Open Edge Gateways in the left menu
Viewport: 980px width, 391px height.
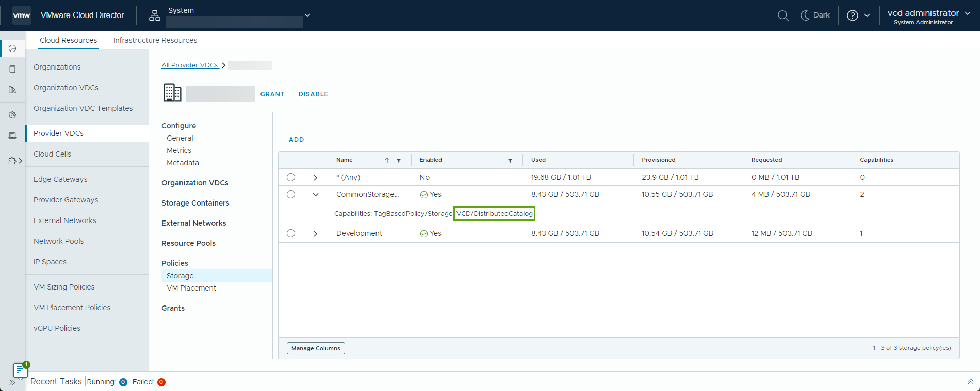click(60, 179)
